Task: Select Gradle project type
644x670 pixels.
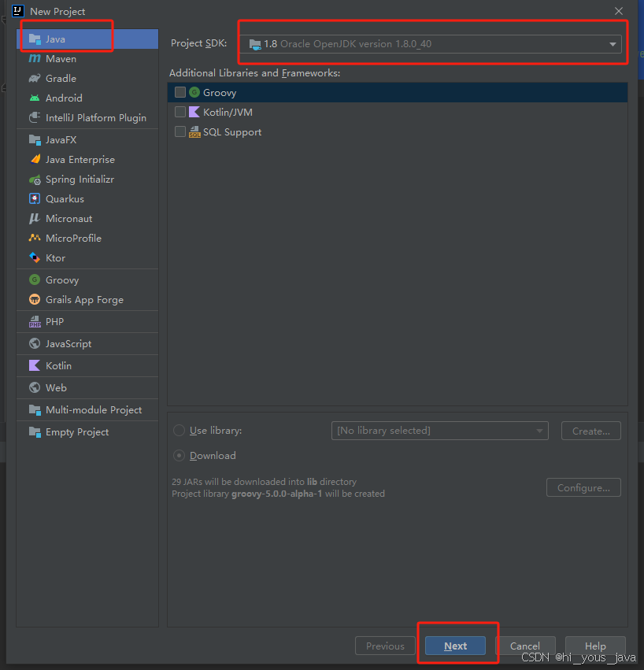Action: [87, 78]
